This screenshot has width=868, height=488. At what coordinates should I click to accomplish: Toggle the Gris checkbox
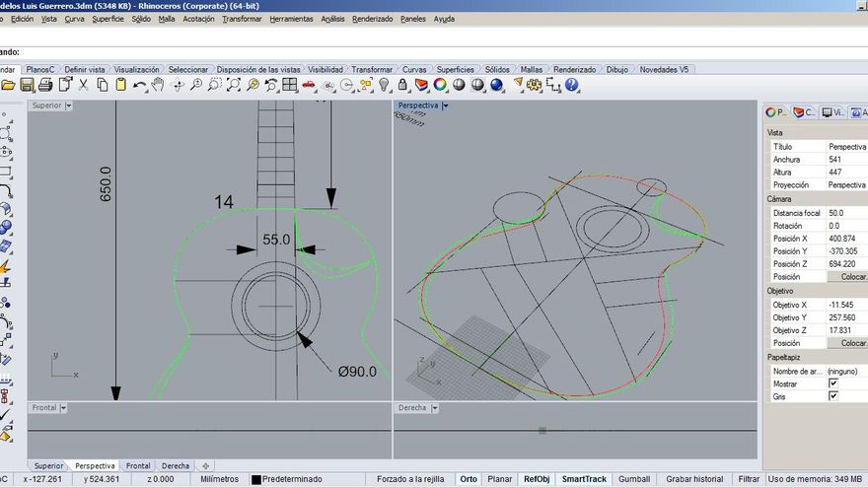(833, 396)
